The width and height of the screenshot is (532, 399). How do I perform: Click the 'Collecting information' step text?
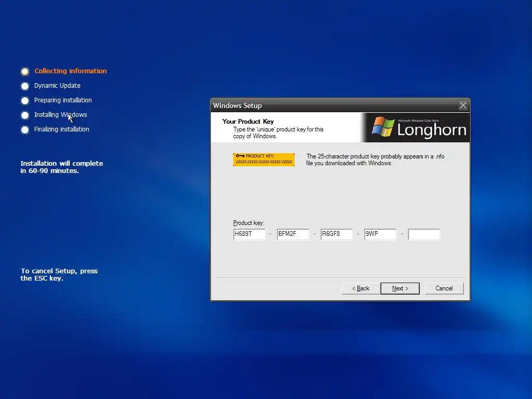(x=71, y=71)
